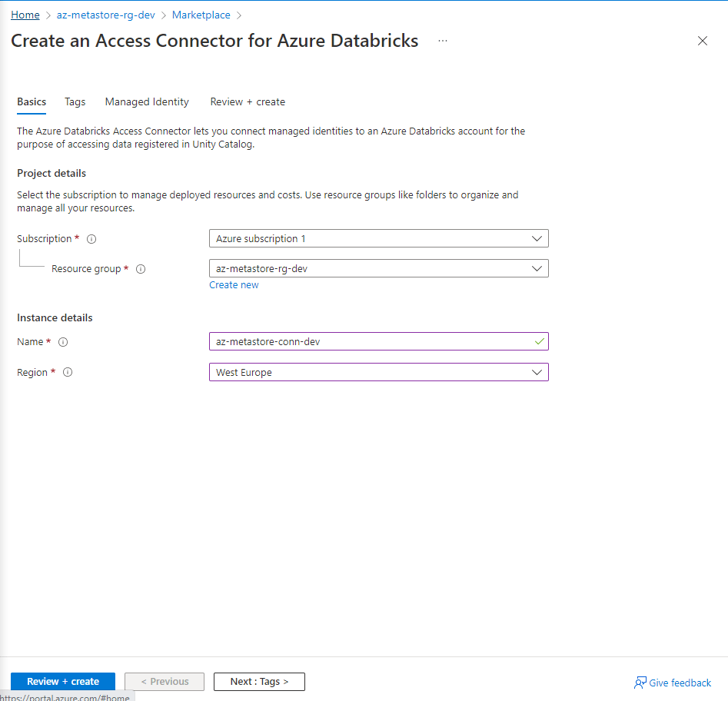Image resolution: width=728 pixels, height=701 pixels.
Task: Click the Next : Tags button
Action: coord(259,682)
